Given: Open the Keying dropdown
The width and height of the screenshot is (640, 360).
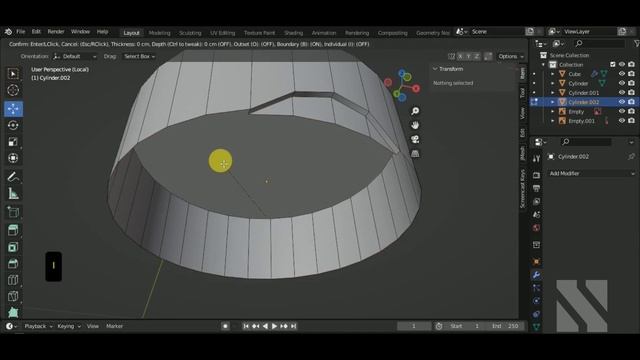Looking at the screenshot, I should 69,326.
